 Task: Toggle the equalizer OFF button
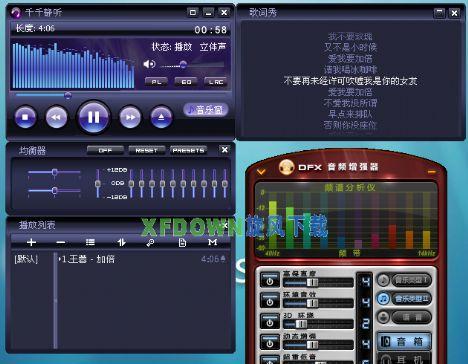[105, 150]
